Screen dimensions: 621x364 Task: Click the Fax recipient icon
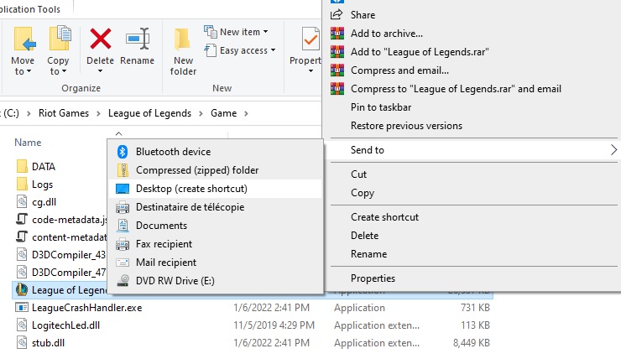coord(123,244)
